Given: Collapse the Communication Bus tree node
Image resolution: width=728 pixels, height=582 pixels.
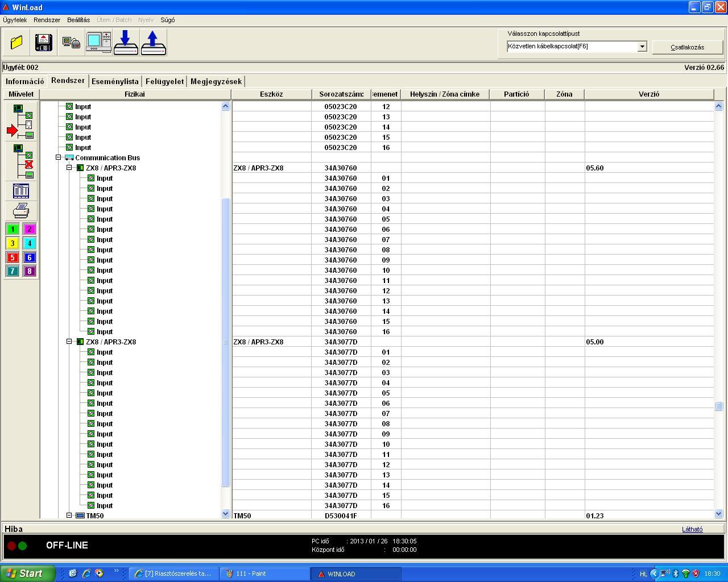Looking at the screenshot, I should point(58,157).
